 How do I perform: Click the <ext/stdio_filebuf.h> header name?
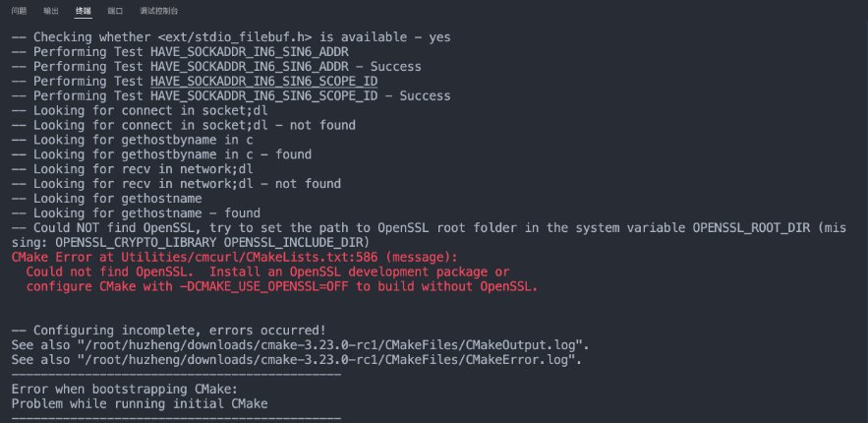click(235, 37)
